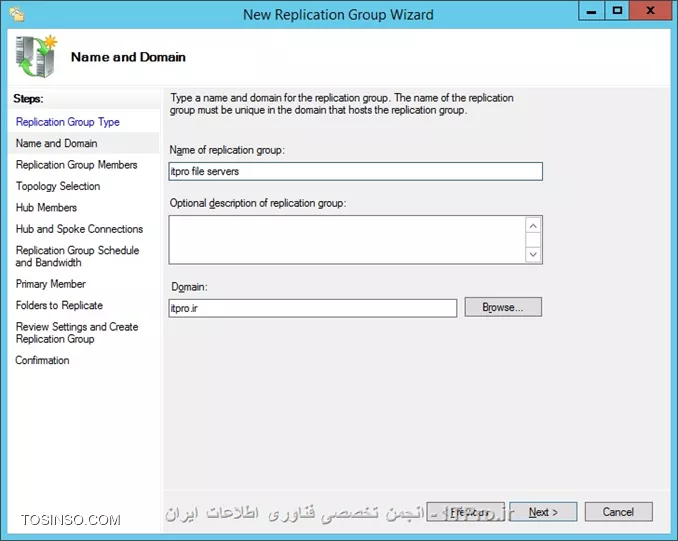678x541 pixels.
Task: Browse for a domain
Action: point(503,307)
